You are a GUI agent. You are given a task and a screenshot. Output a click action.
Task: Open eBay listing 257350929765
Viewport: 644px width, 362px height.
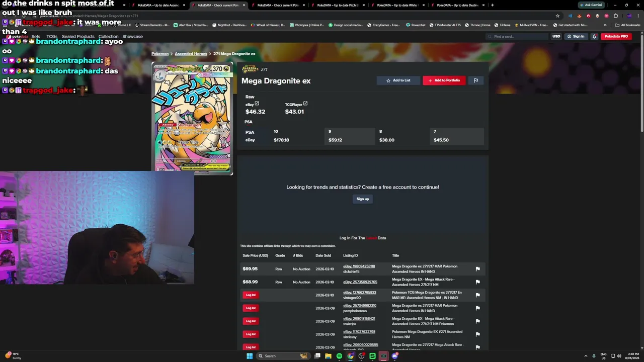click(x=360, y=282)
